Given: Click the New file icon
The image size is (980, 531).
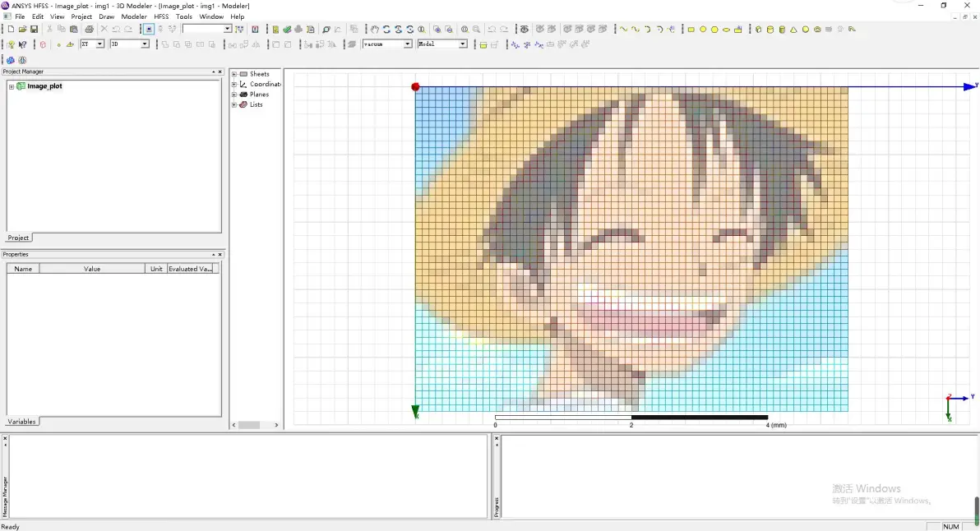Looking at the screenshot, I should (11, 30).
